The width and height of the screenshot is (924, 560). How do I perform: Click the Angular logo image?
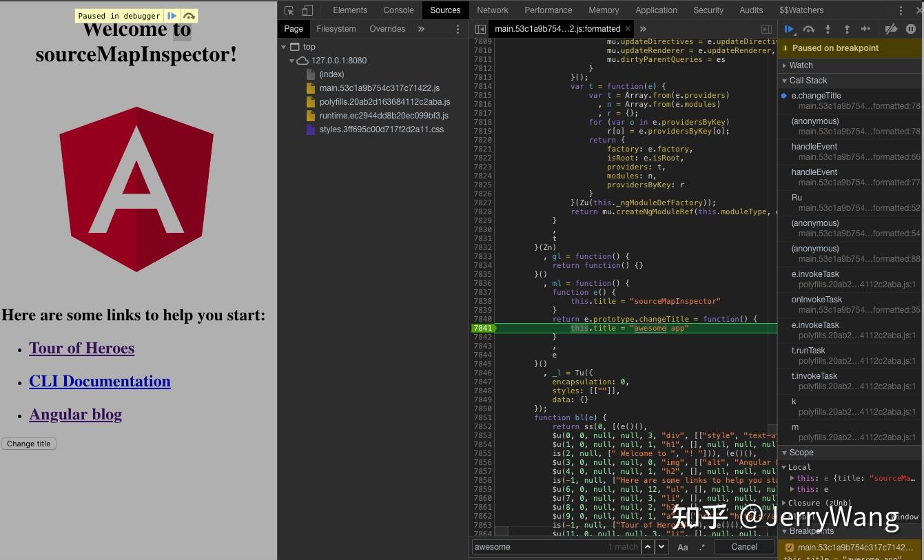coord(136,189)
